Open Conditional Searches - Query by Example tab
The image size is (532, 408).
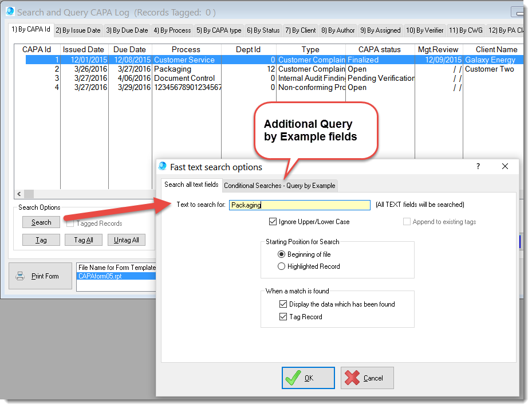click(279, 186)
